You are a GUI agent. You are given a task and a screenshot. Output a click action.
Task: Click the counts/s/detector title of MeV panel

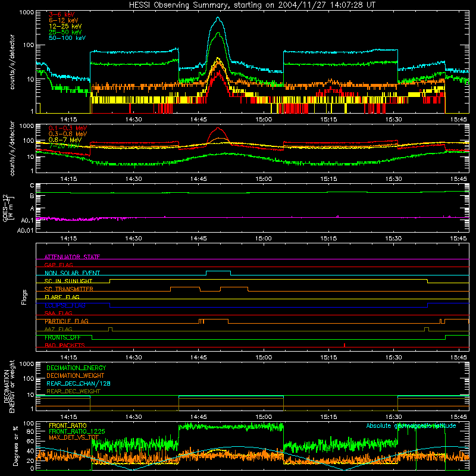coord(12,148)
